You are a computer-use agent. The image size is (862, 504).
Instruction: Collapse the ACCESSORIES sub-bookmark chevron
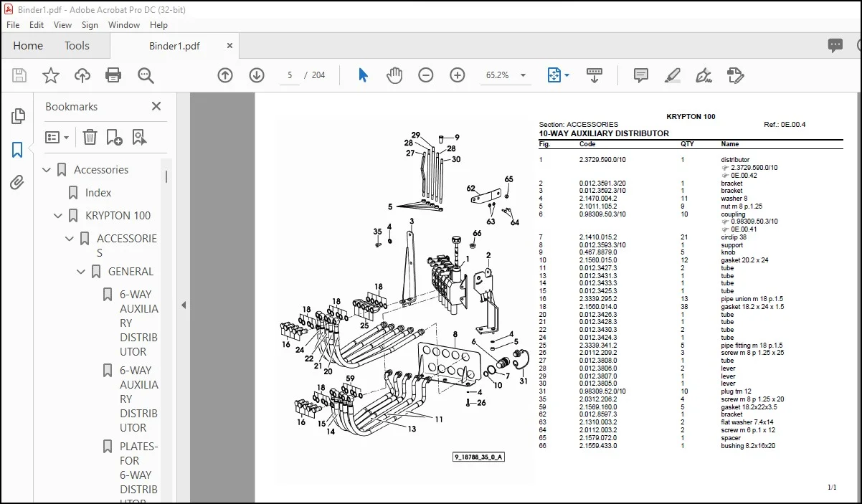[x=70, y=239]
